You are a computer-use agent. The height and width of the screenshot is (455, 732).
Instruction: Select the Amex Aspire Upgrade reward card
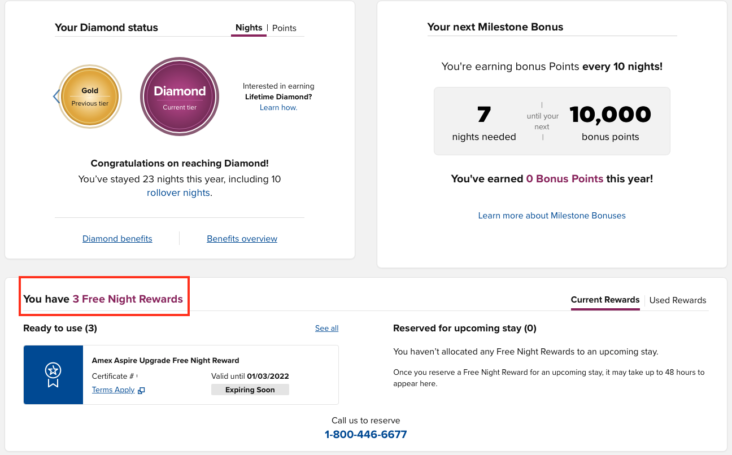click(181, 375)
